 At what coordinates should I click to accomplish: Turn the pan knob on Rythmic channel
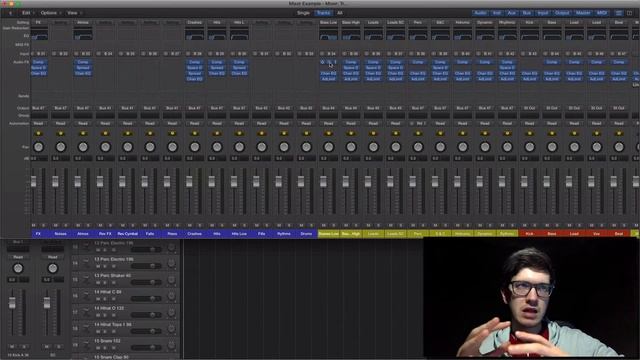tap(507, 147)
